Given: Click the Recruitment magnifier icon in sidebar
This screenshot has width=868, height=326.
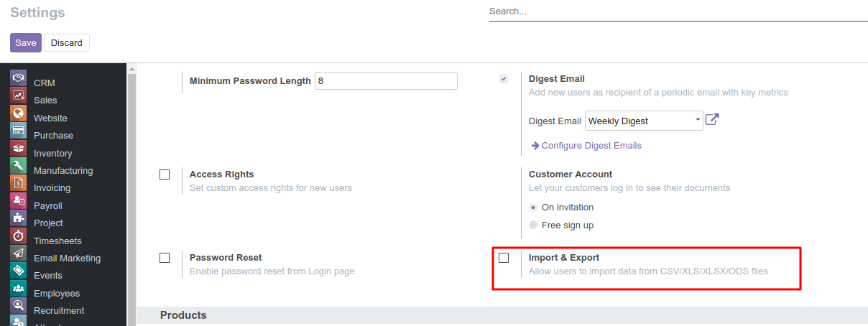Looking at the screenshot, I should pyautogui.click(x=18, y=305).
